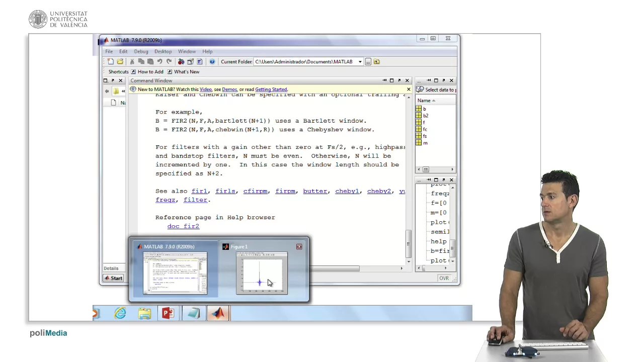This screenshot has height=362, width=644.
Task: Undock the Command Window panel
Action: click(x=399, y=80)
